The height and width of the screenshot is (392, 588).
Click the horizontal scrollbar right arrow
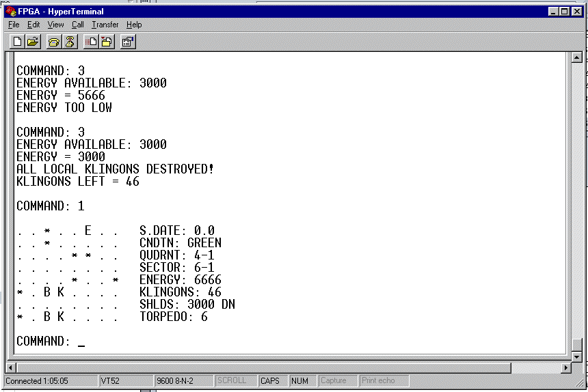click(565, 368)
